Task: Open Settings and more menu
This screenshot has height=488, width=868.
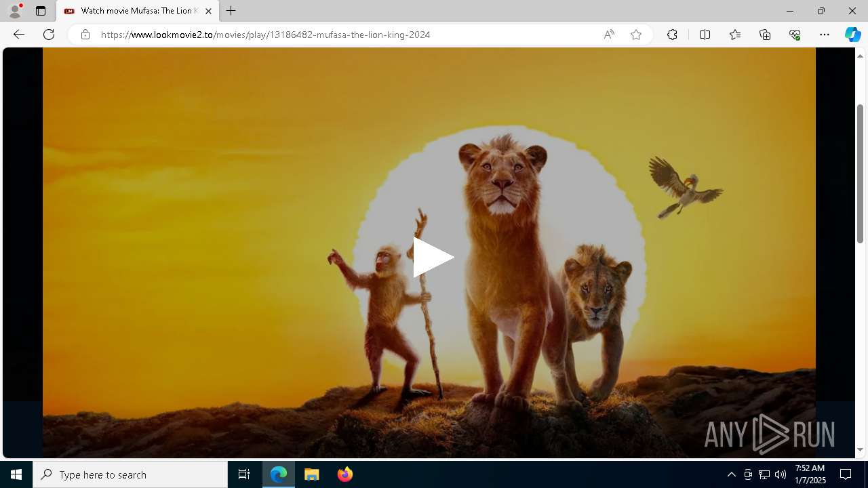Action: pyautogui.click(x=825, y=35)
